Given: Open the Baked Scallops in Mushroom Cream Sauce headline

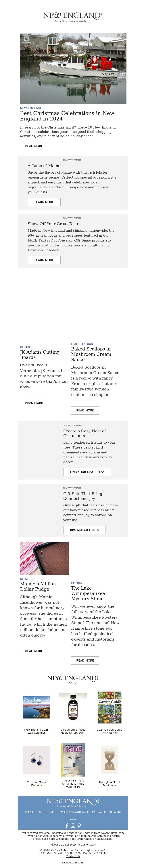Looking at the screenshot, I should (x=91, y=354).
